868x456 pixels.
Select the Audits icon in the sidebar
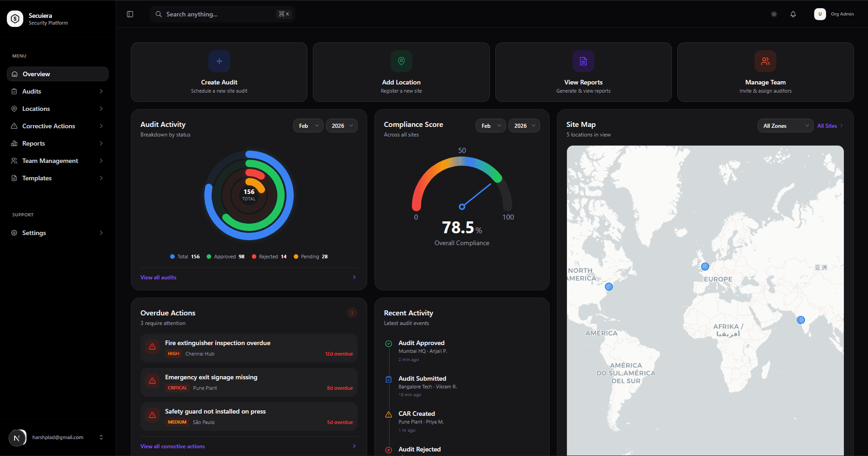(x=15, y=91)
